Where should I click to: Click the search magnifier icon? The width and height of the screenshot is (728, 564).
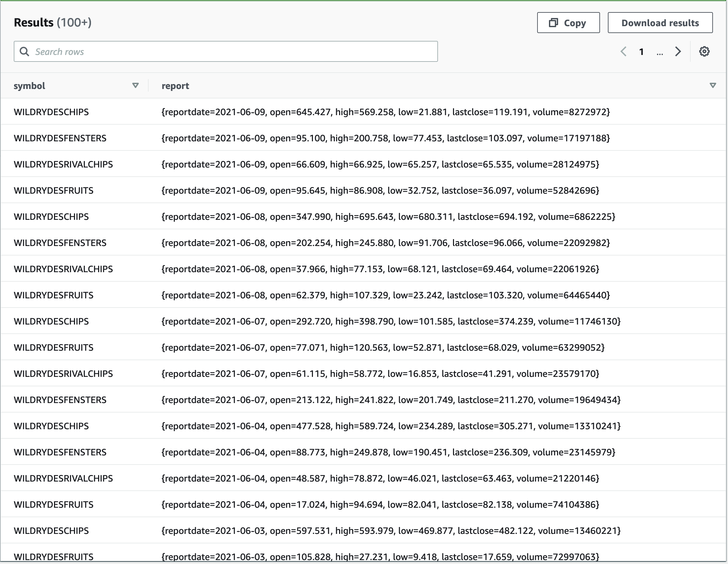pos(24,52)
